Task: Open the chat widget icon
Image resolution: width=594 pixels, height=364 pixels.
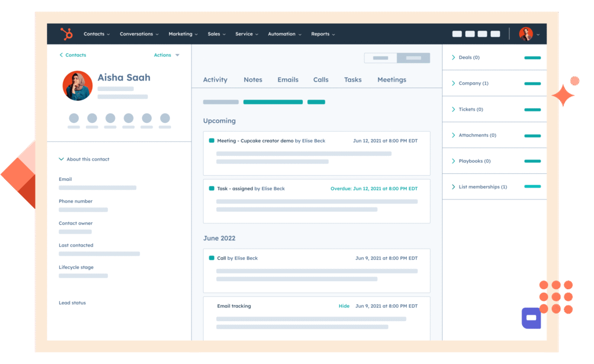Action: tap(531, 318)
